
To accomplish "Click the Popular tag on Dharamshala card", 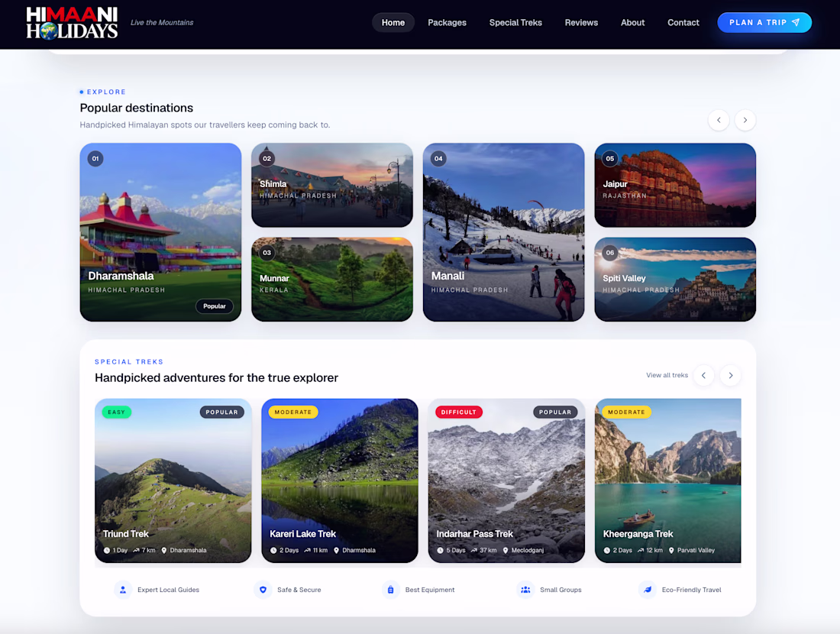I will coord(215,306).
